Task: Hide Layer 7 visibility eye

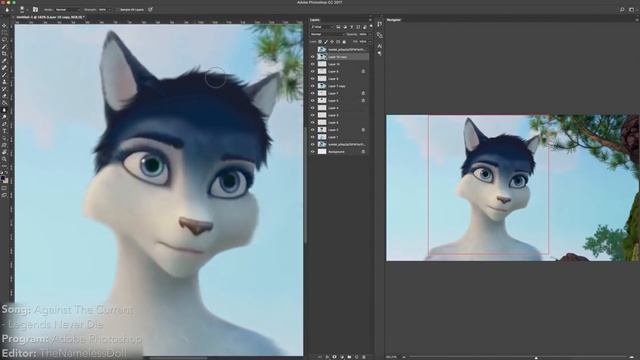Action: pos(313,93)
